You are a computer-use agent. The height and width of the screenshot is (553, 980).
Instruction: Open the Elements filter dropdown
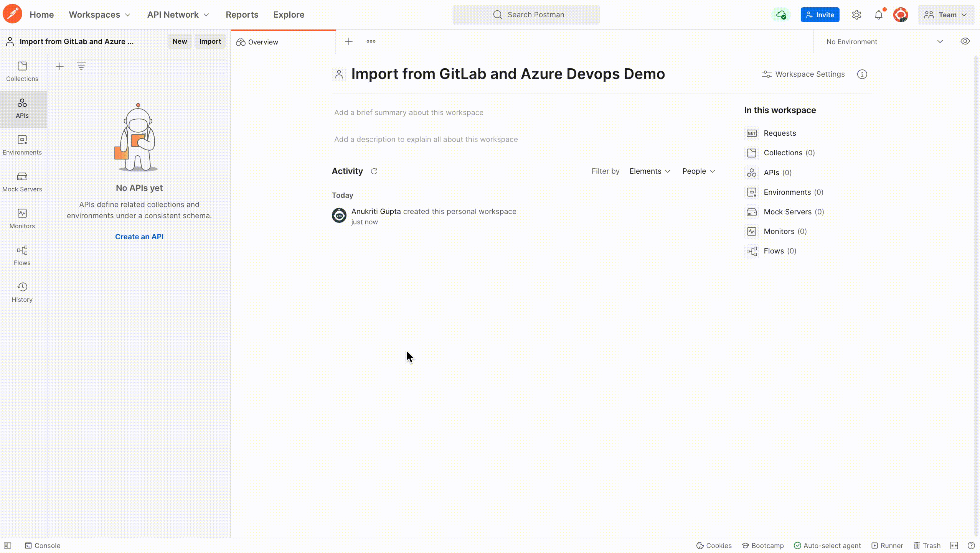pyautogui.click(x=650, y=171)
